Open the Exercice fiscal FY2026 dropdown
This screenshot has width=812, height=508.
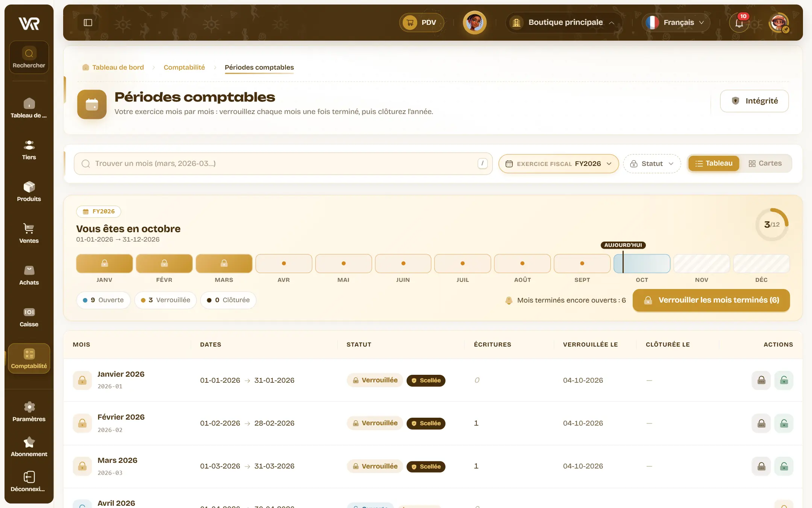tap(559, 164)
